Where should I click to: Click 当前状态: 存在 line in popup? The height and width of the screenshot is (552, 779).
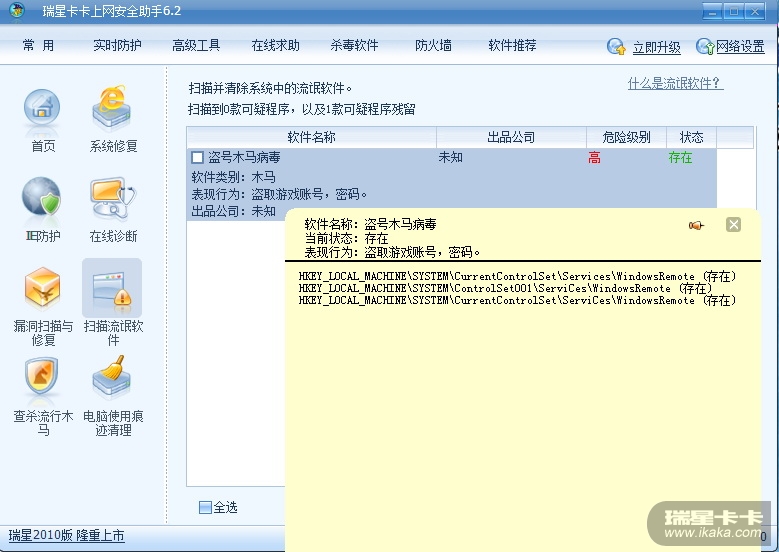coord(346,238)
